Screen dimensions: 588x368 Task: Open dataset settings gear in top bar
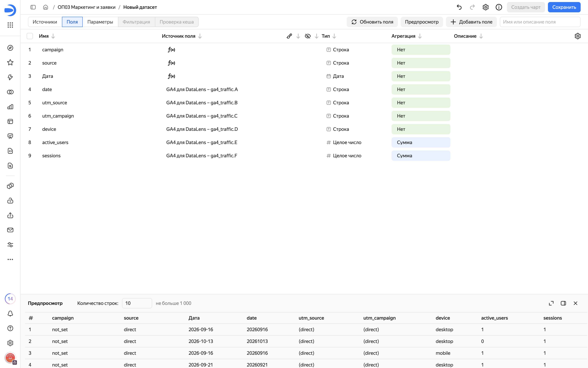[x=485, y=7]
